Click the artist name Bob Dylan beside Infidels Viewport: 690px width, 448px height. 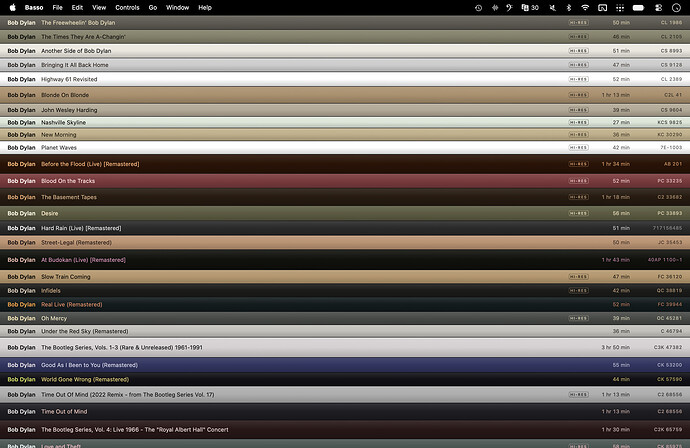[21, 290]
